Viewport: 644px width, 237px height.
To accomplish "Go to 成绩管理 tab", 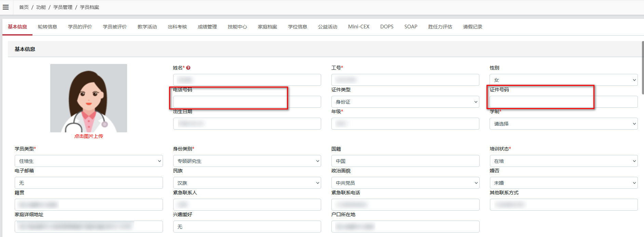I will point(207,27).
